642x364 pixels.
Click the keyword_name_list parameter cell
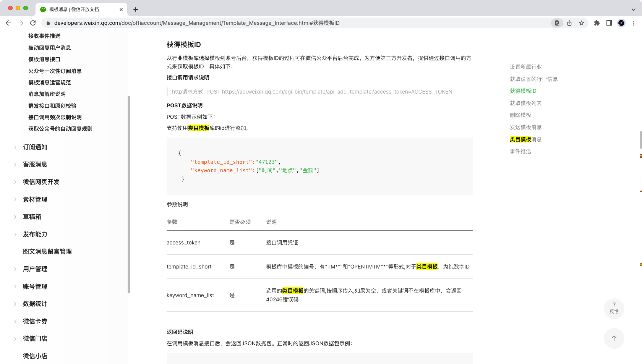[190, 295]
